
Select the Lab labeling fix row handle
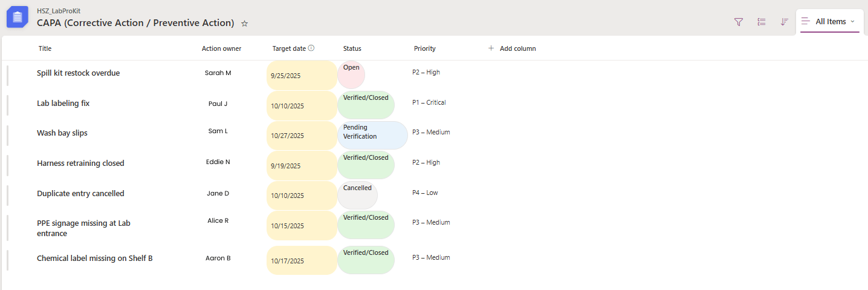click(x=8, y=104)
